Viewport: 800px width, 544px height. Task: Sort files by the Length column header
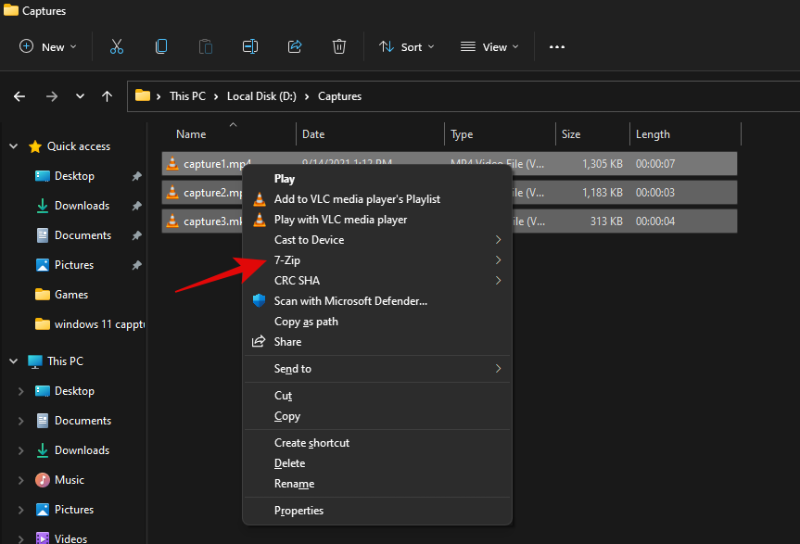(x=653, y=134)
